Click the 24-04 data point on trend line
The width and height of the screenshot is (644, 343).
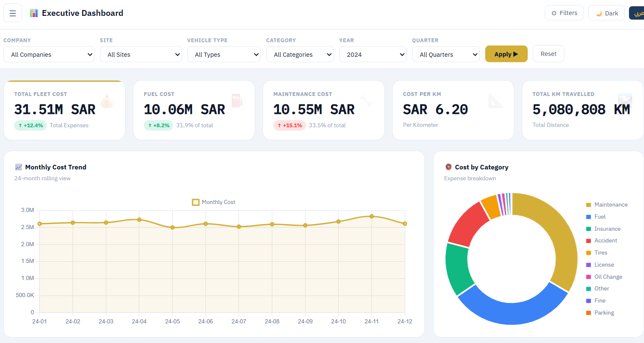(x=139, y=219)
